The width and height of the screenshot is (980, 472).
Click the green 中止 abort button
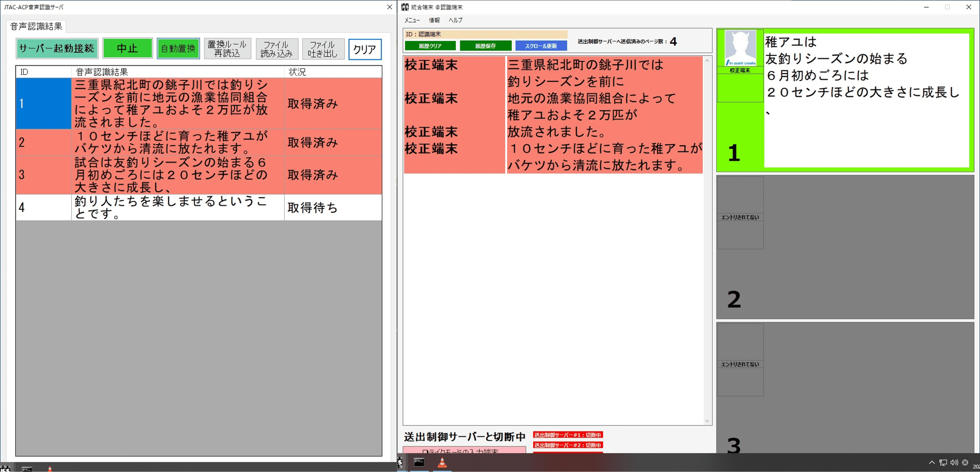(127, 48)
